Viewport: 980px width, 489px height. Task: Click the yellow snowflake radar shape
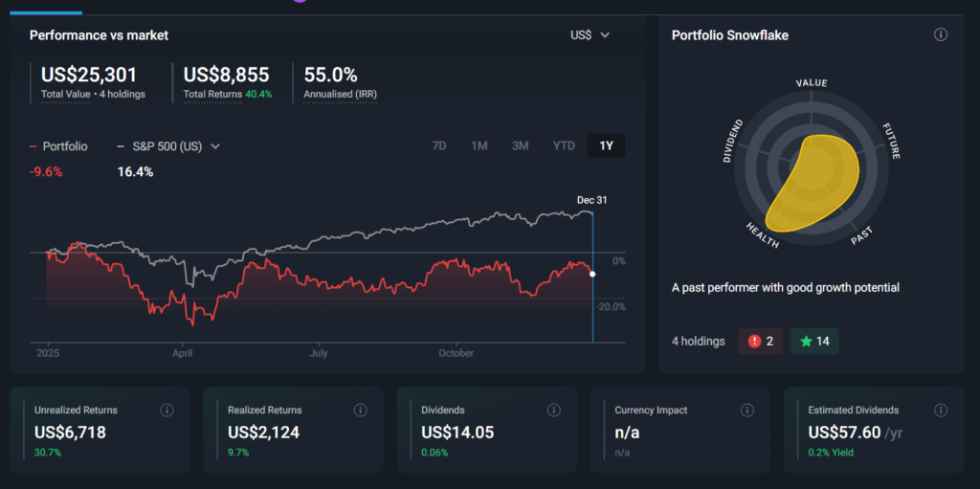tap(813, 182)
